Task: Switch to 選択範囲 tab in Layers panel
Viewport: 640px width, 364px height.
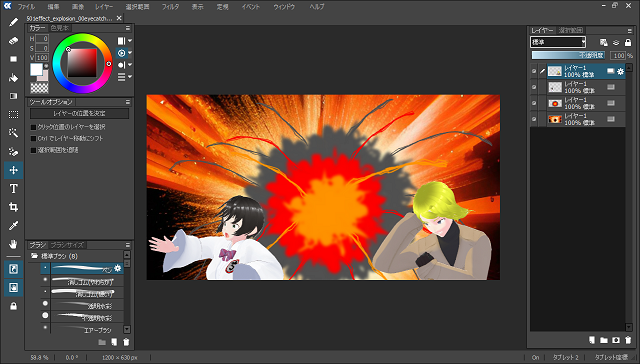Action: click(571, 31)
